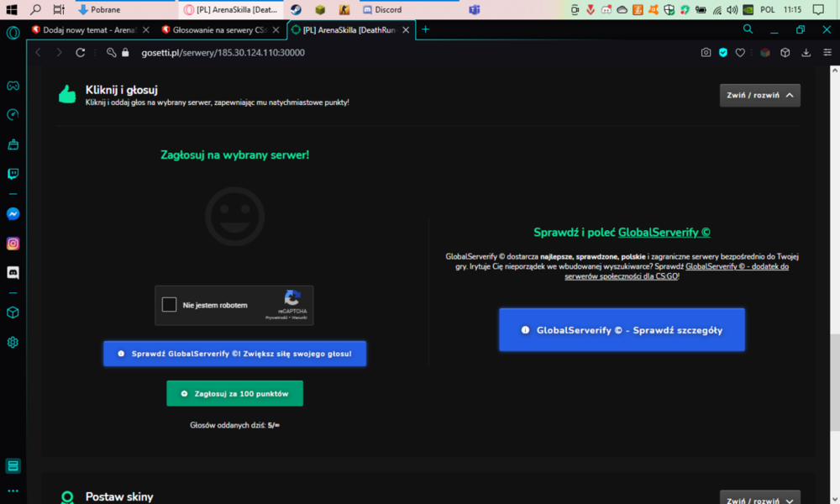Open Windows notification center
840x504 pixels.
(818, 9)
